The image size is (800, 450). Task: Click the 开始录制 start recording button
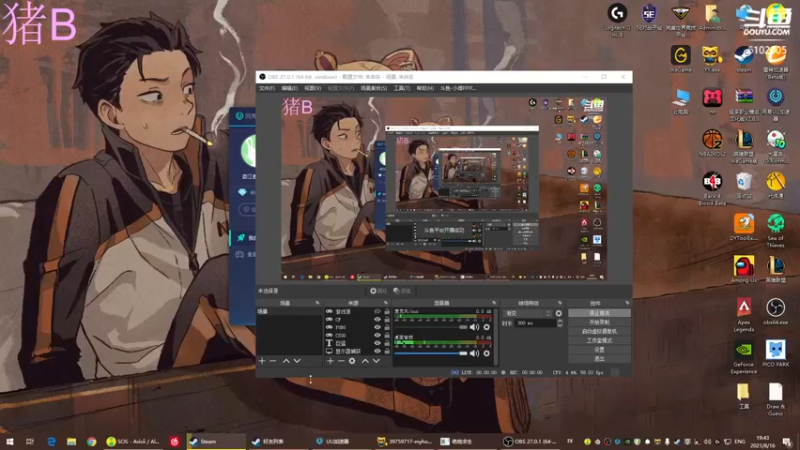pyautogui.click(x=599, y=322)
